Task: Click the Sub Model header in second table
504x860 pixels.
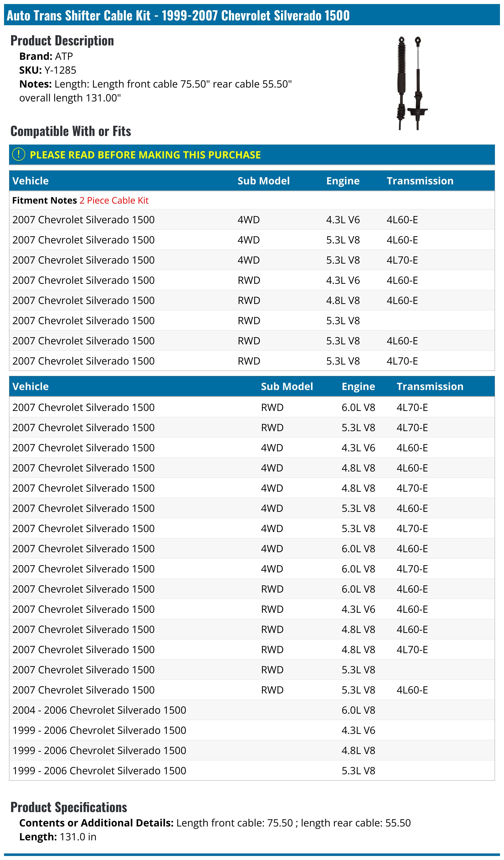Action: click(287, 386)
